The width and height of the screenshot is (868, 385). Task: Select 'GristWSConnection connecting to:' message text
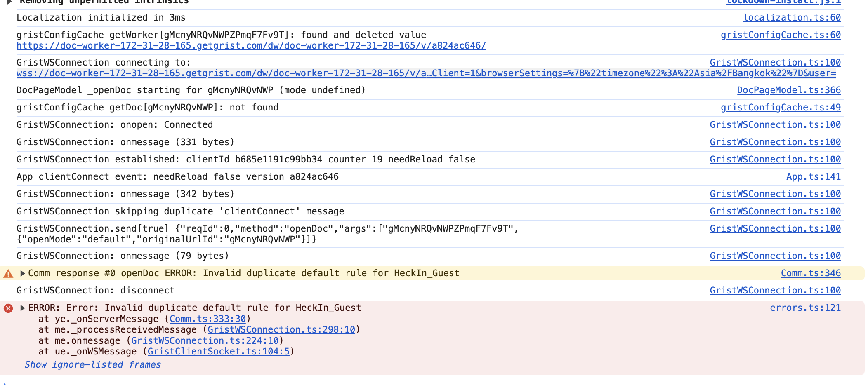click(104, 63)
